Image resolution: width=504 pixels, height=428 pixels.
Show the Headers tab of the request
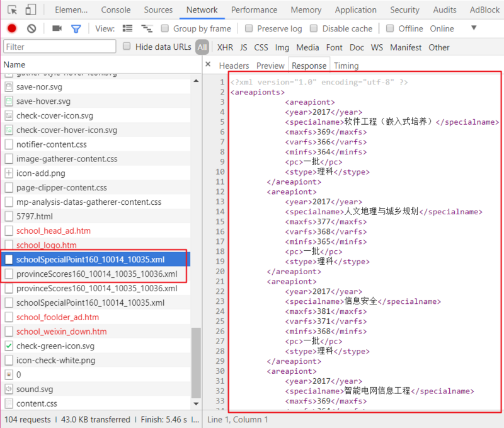(234, 66)
